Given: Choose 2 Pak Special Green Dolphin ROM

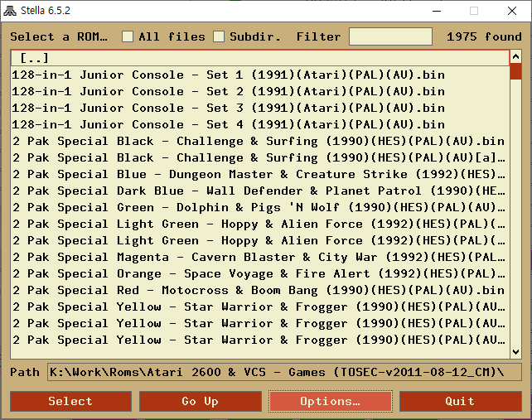Looking at the screenshot, I should (x=260, y=208).
